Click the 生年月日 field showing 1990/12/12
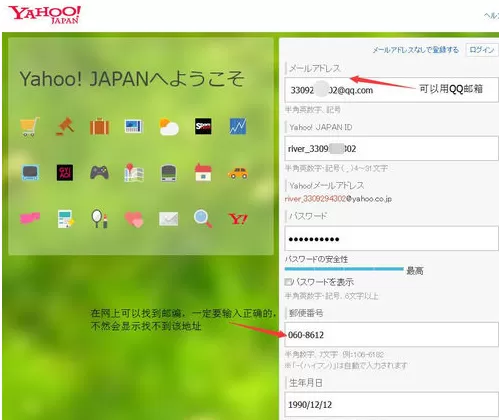The width and height of the screenshot is (499, 420). click(x=391, y=405)
